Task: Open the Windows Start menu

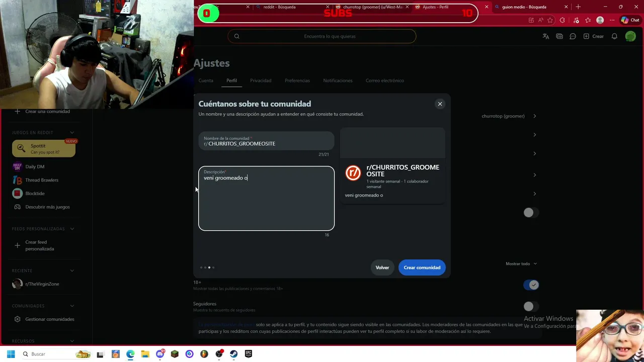Action: (11, 354)
